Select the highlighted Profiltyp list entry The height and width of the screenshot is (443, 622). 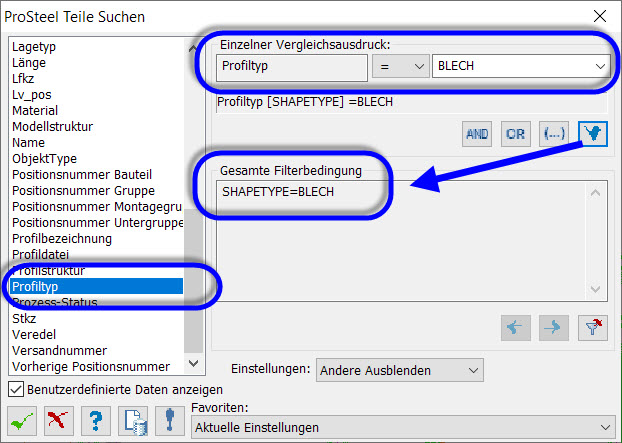97,286
